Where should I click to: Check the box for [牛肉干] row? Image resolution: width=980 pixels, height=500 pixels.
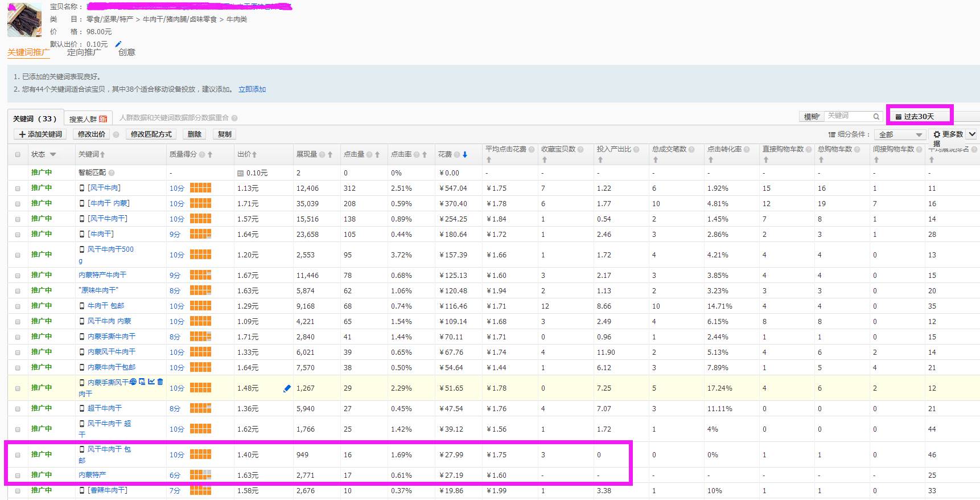point(18,235)
